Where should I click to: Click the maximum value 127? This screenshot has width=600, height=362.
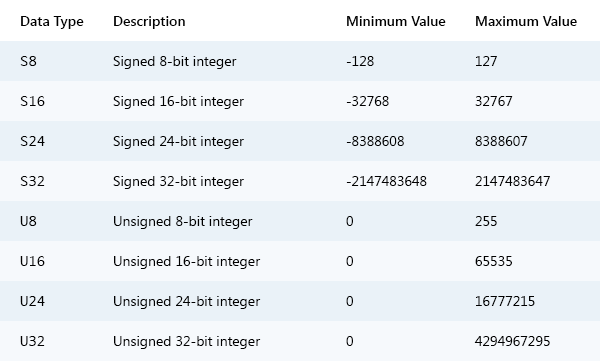(486, 61)
